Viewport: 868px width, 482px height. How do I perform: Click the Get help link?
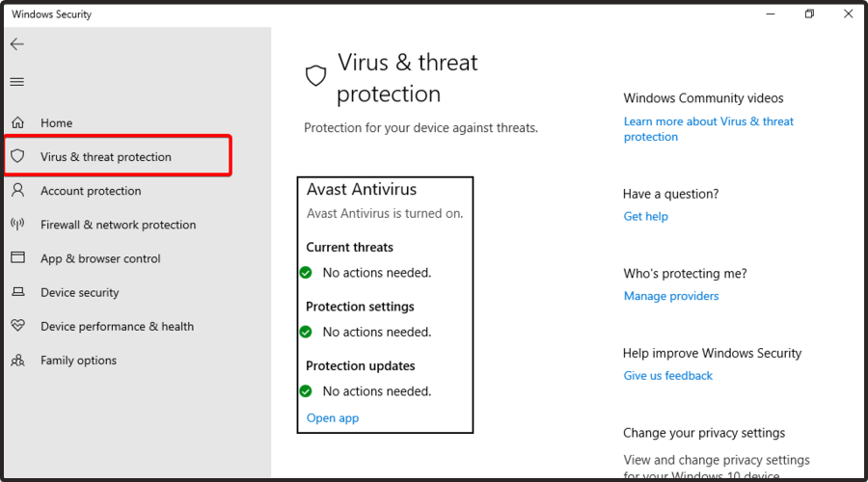(x=645, y=216)
